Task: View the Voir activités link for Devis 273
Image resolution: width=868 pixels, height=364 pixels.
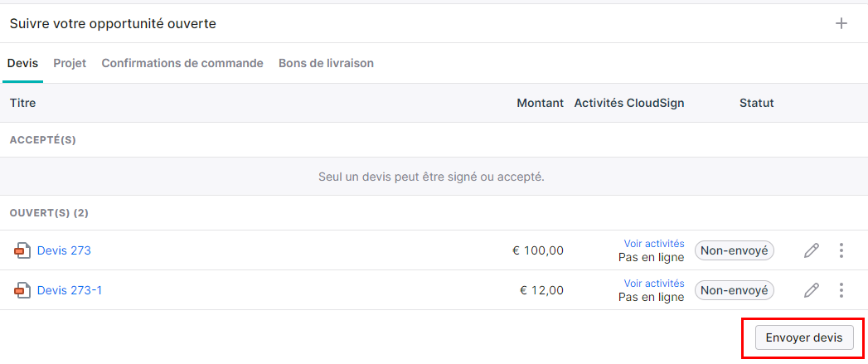Action: 654,243
